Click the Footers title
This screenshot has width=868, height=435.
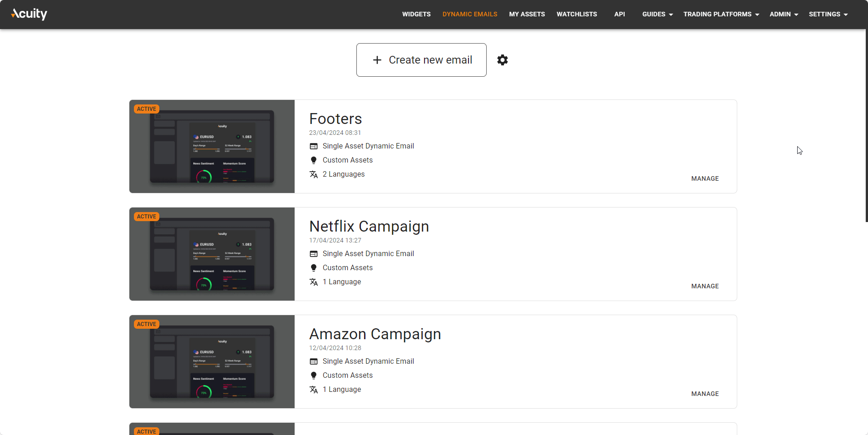[335, 119]
